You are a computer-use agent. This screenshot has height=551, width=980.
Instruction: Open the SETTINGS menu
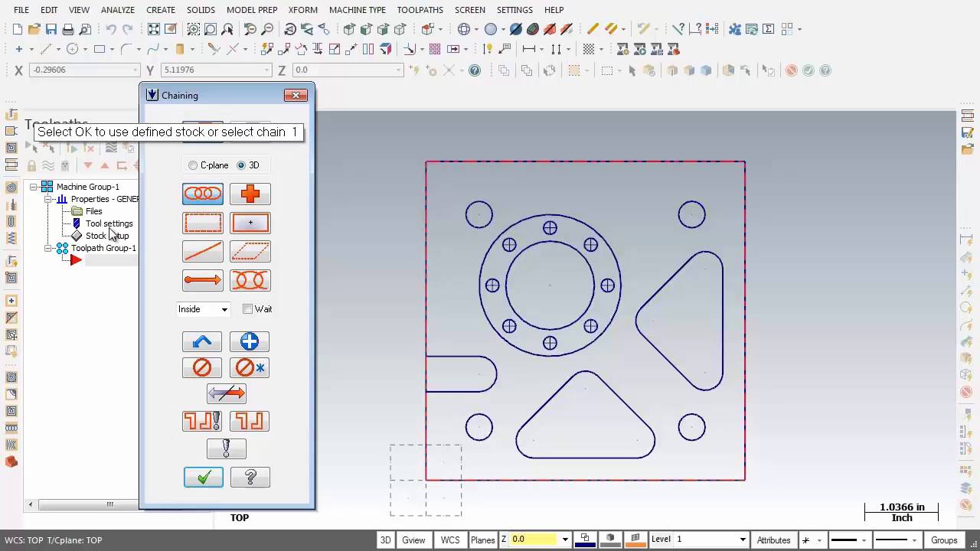(x=514, y=10)
